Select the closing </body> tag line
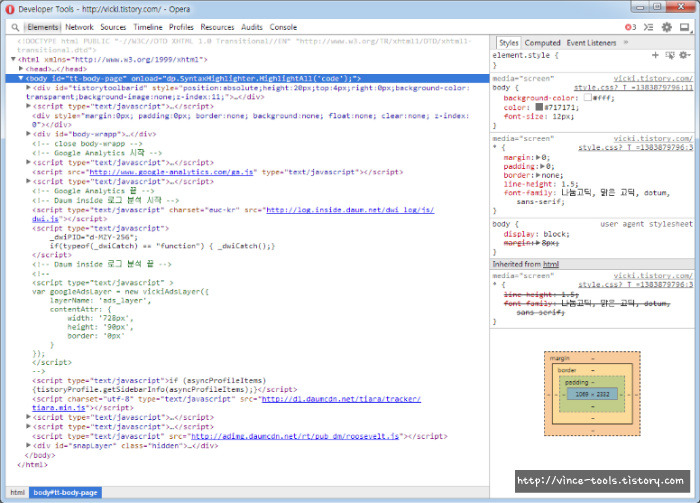Image resolution: width=700 pixels, height=503 pixels. point(40,455)
